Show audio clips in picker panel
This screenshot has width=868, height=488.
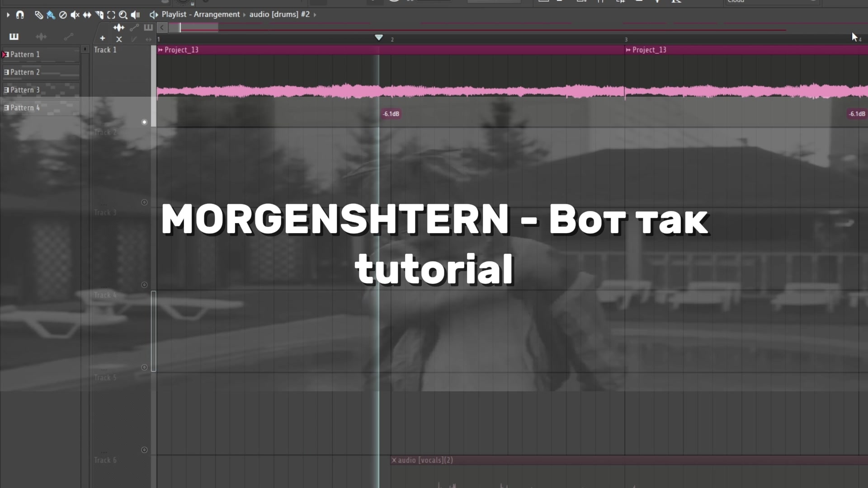[x=41, y=37]
